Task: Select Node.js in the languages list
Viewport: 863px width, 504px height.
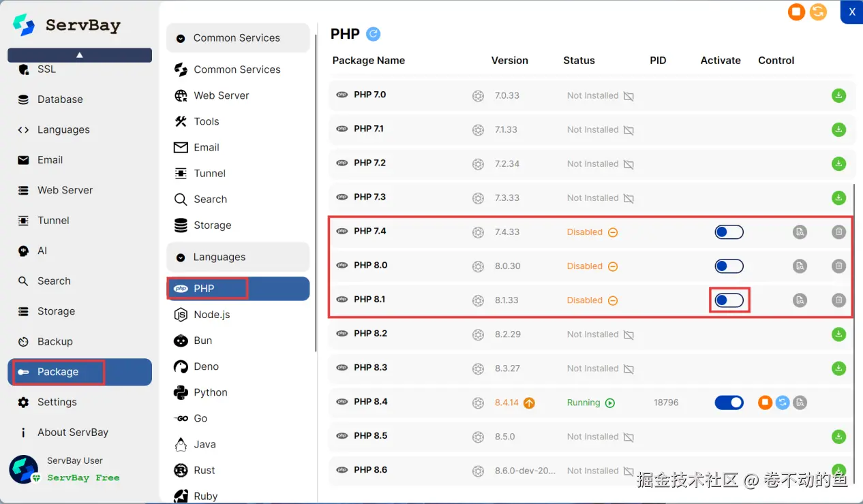Action: (x=238, y=315)
